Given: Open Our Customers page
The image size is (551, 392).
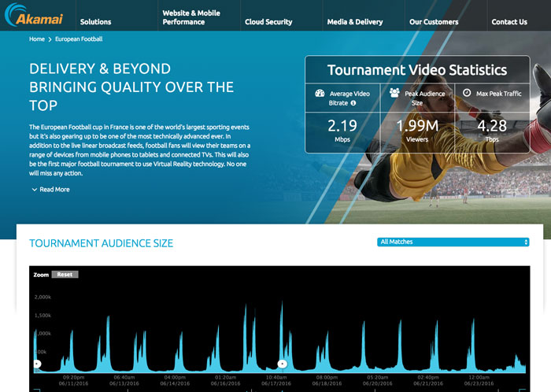Looking at the screenshot, I should [434, 22].
